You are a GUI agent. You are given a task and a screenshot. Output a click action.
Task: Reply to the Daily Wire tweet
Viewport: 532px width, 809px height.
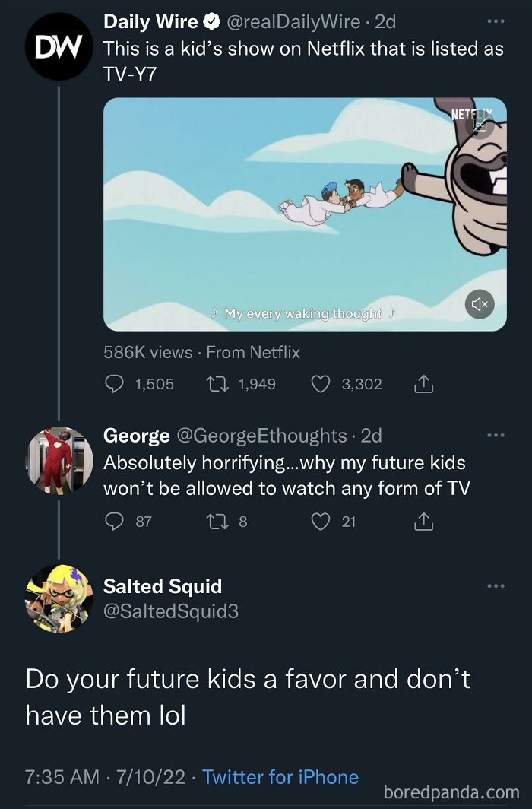coord(114,384)
